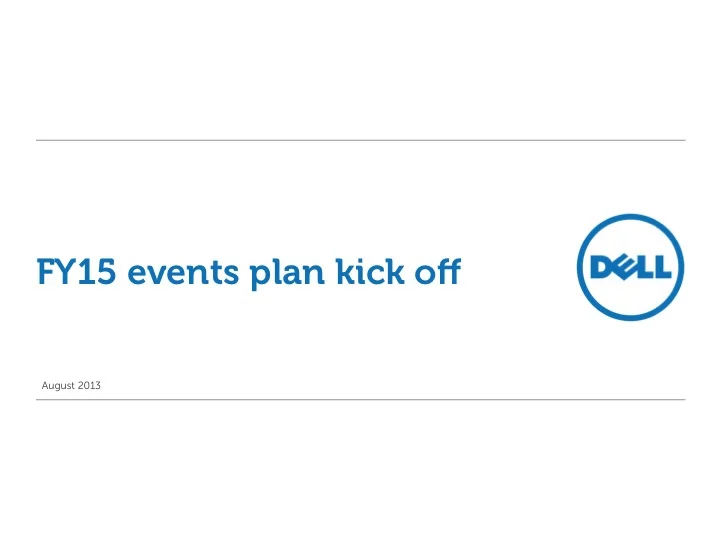
Task: Click the word kick in the title
Action: [370, 271]
